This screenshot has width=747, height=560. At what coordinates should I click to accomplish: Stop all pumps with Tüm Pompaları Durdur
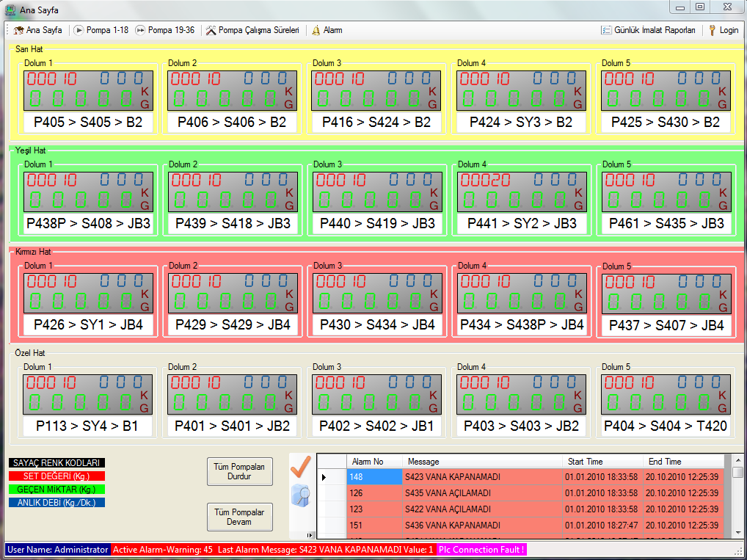pyautogui.click(x=240, y=471)
